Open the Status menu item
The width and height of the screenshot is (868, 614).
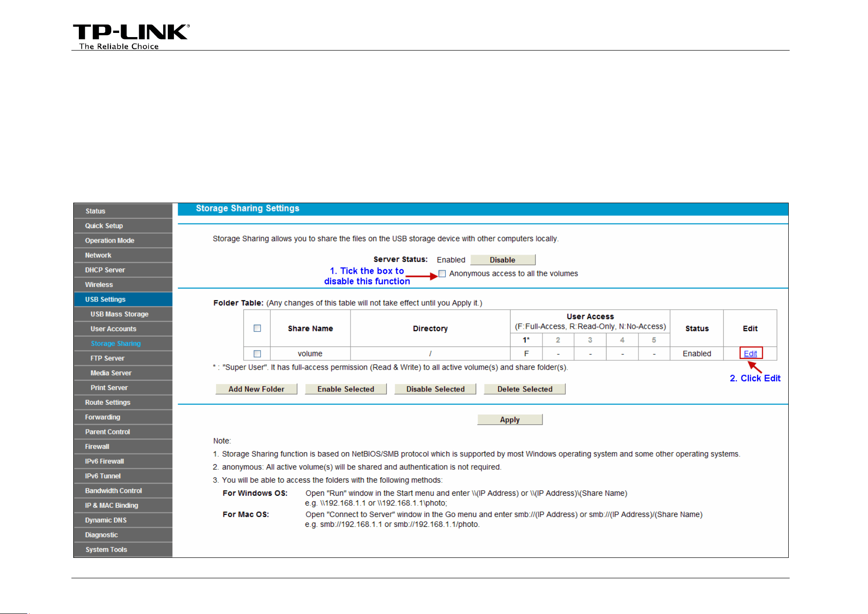[x=123, y=211]
